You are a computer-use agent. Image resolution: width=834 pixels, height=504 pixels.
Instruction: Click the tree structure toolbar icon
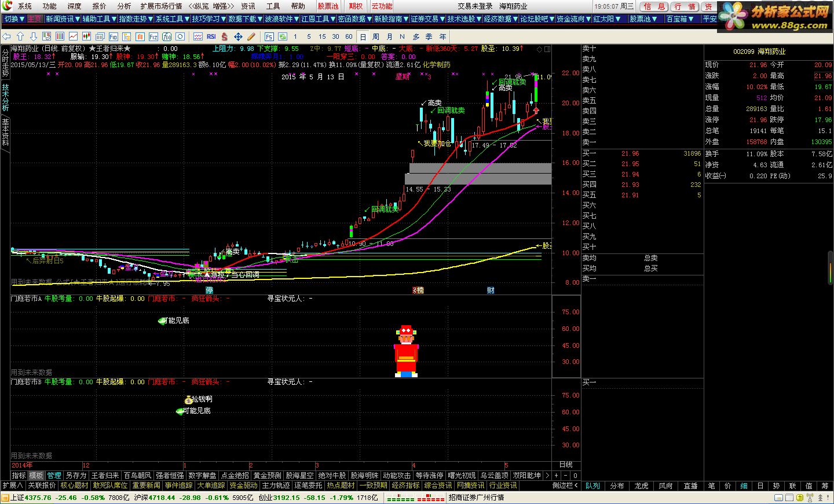[126, 36]
